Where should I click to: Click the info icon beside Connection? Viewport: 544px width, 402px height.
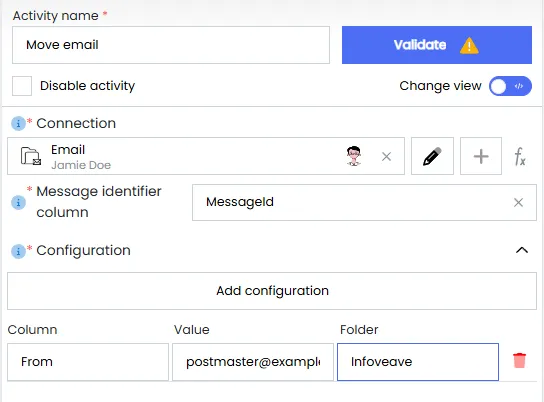pyautogui.click(x=18, y=123)
